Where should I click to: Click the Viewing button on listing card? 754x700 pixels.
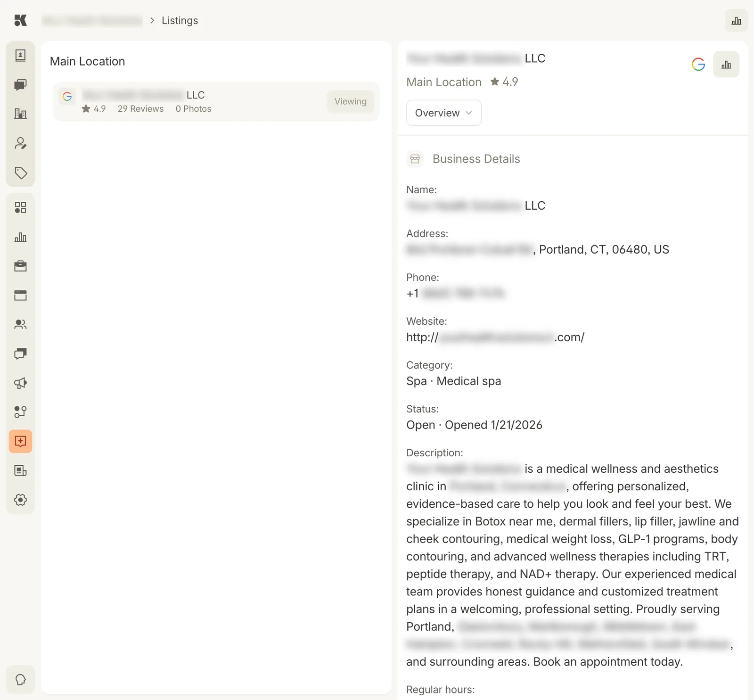point(351,101)
